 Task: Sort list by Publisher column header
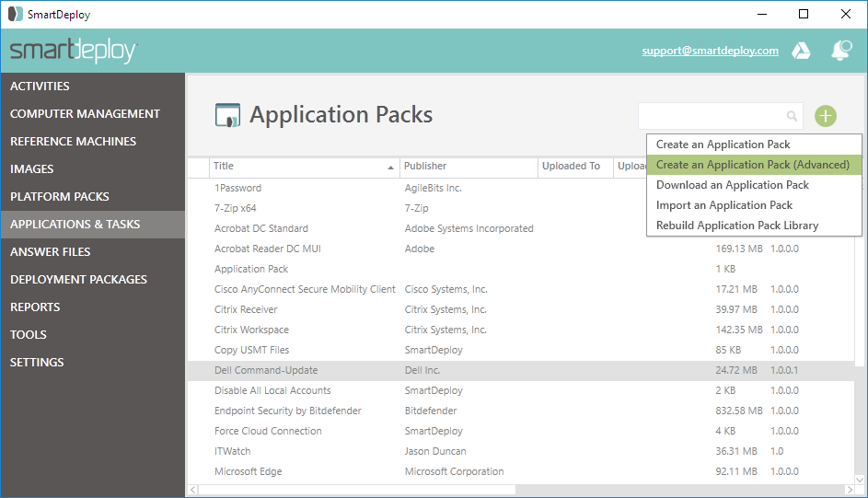pos(468,167)
